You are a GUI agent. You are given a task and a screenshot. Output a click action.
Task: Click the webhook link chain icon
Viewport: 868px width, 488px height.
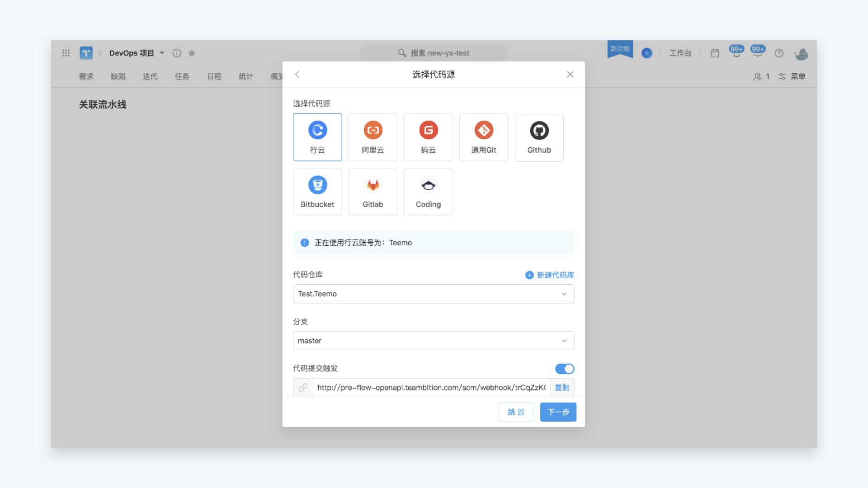[303, 388]
